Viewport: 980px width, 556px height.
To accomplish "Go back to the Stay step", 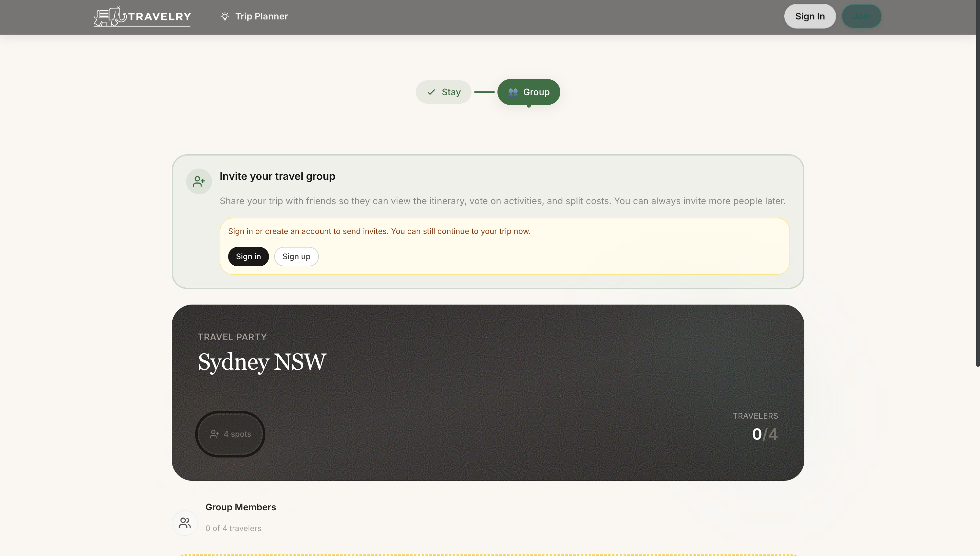I will coord(443,92).
